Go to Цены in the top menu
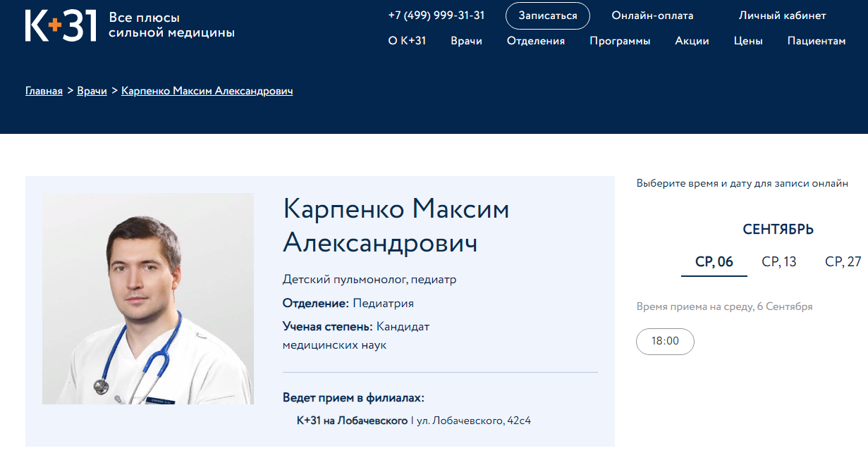The image size is (868, 472). click(747, 41)
